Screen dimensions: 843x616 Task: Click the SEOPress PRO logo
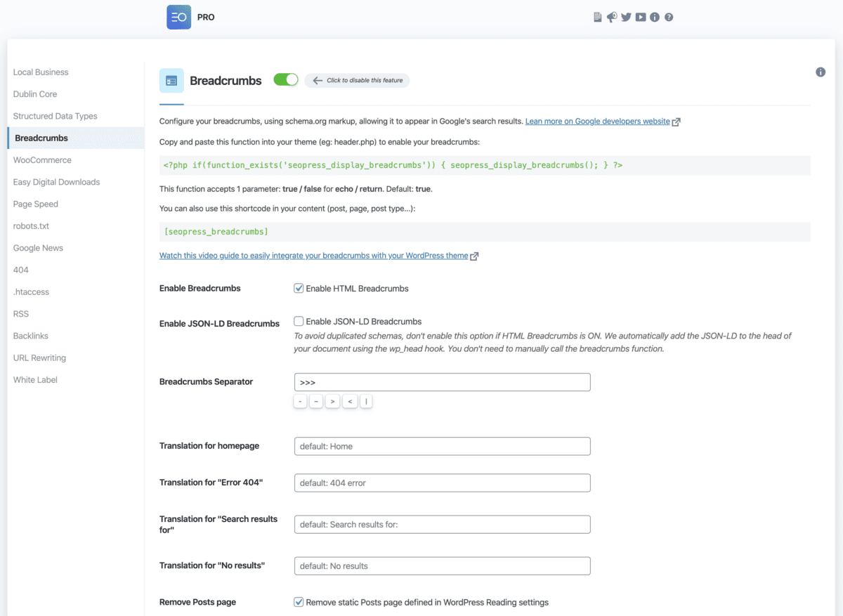tap(178, 17)
